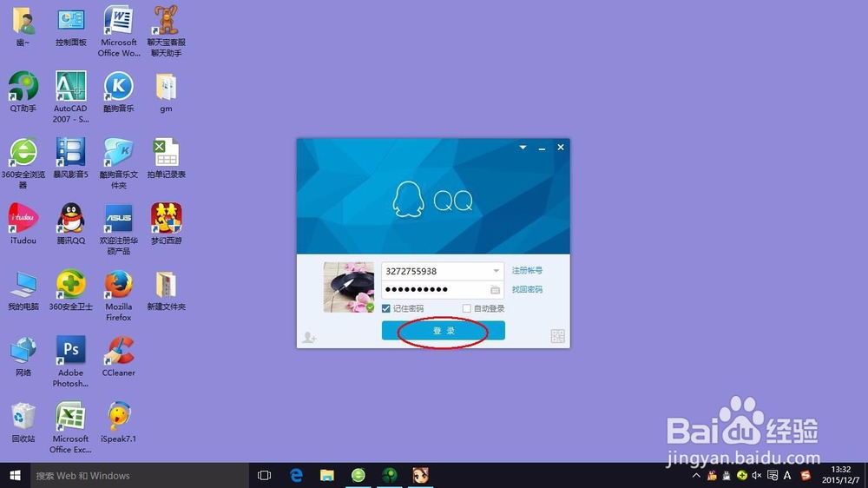Select the Network desktop icon
Image resolution: width=868 pixels, height=488 pixels.
(23, 356)
